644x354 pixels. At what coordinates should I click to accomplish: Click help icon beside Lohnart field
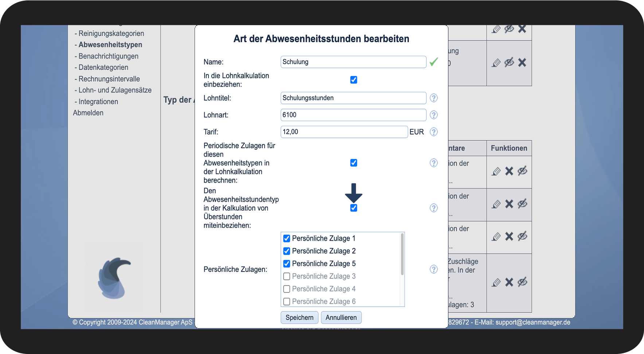pyautogui.click(x=433, y=115)
